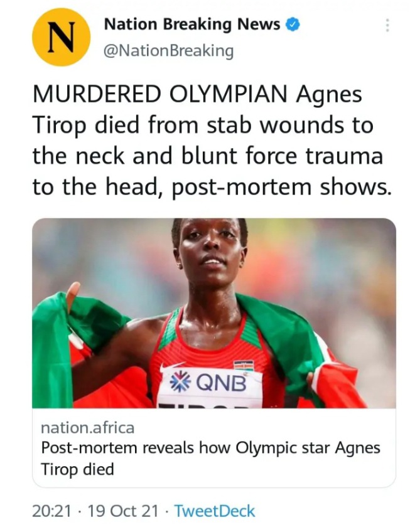Click the 19 Oct 21 date
Image resolution: width=410 pixels, height=532 pixels.
tap(123, 511)
